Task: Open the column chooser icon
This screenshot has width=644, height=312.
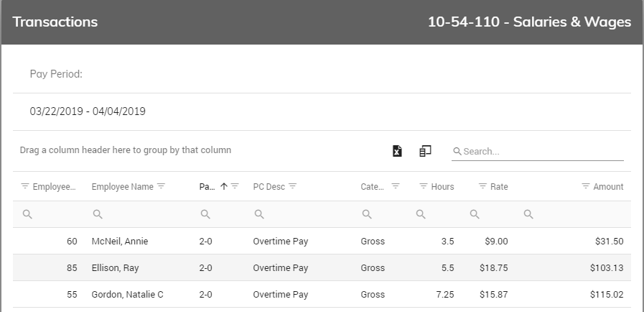Action: tap(425, 151)
